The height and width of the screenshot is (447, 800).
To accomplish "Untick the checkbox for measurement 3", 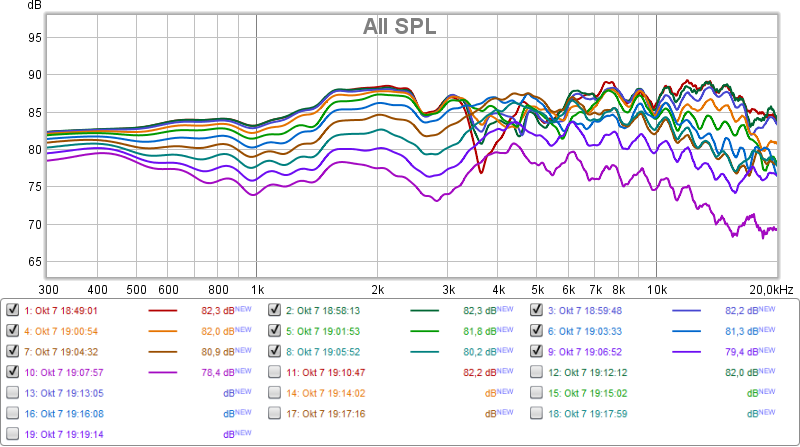I will click(x=537, y=310).
